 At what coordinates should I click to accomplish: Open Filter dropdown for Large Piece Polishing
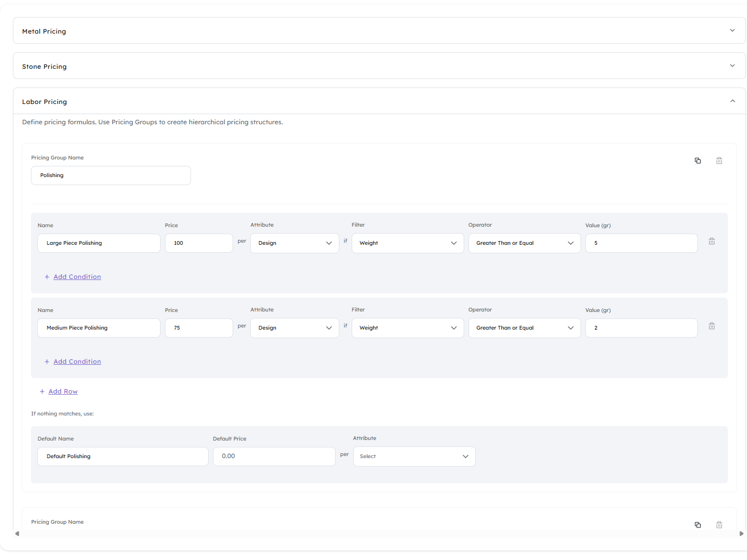(x=408, y=243)
